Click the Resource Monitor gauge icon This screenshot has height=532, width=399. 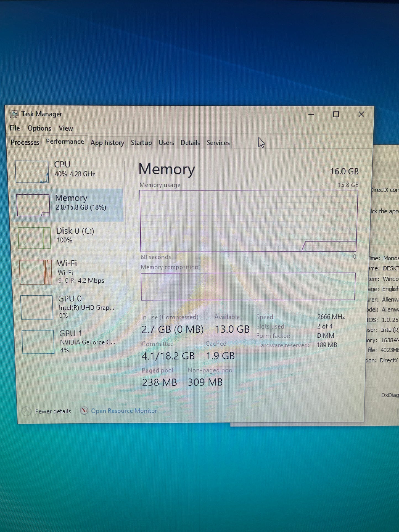(84, 411)
